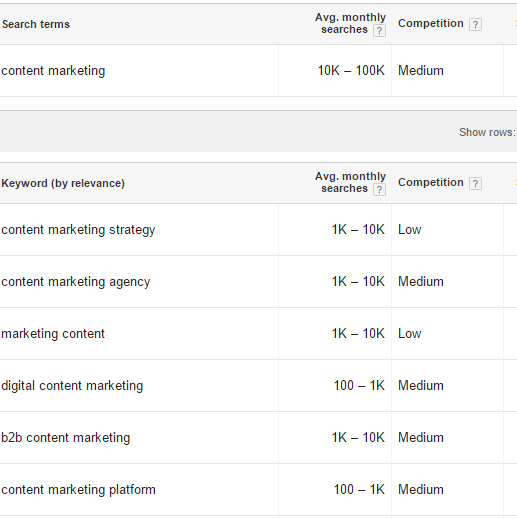
Task: Select the content marketing strategy keyword
Action: pyautogui.click(x=78, y=230)
